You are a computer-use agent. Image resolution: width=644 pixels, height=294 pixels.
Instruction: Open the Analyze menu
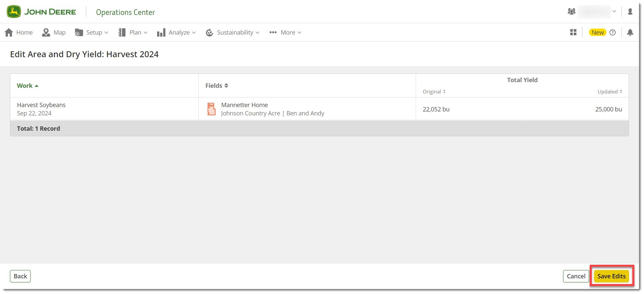pyautogui.click(x=176, y=32)
